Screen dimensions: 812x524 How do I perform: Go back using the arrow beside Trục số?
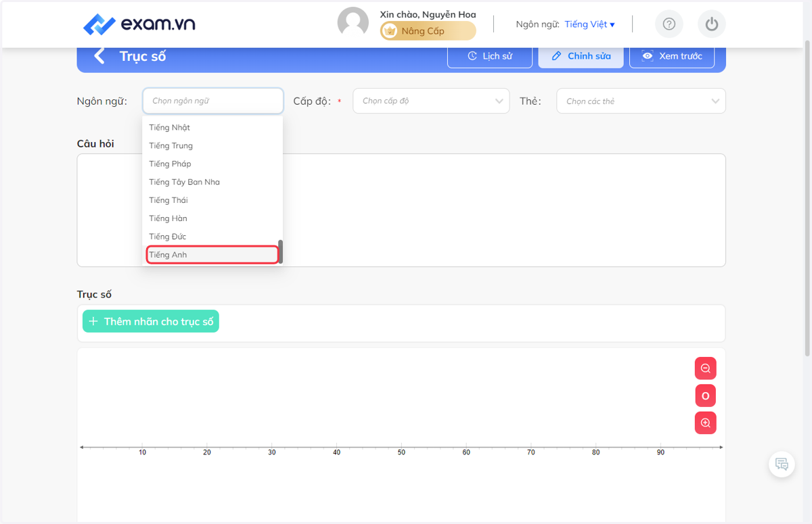pos(100,56)
